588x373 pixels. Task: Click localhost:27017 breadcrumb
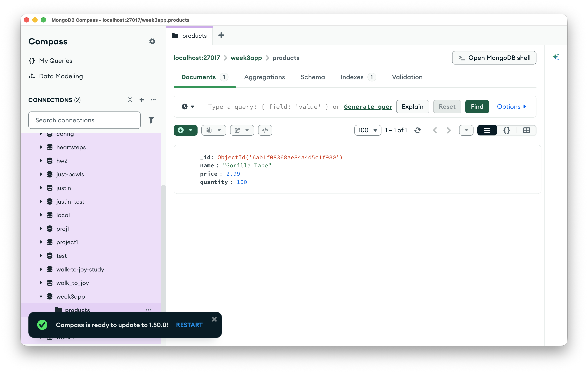[197, 58]
